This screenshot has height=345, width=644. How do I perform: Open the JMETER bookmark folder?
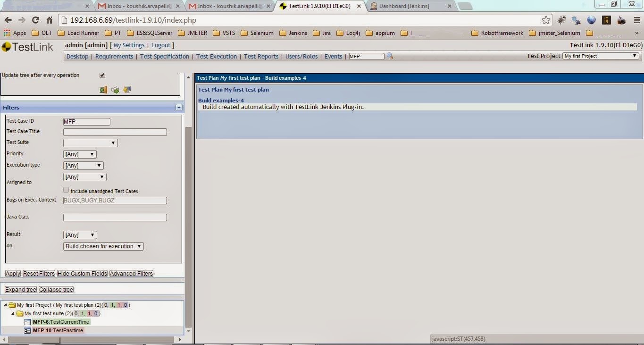click(192, 33)
